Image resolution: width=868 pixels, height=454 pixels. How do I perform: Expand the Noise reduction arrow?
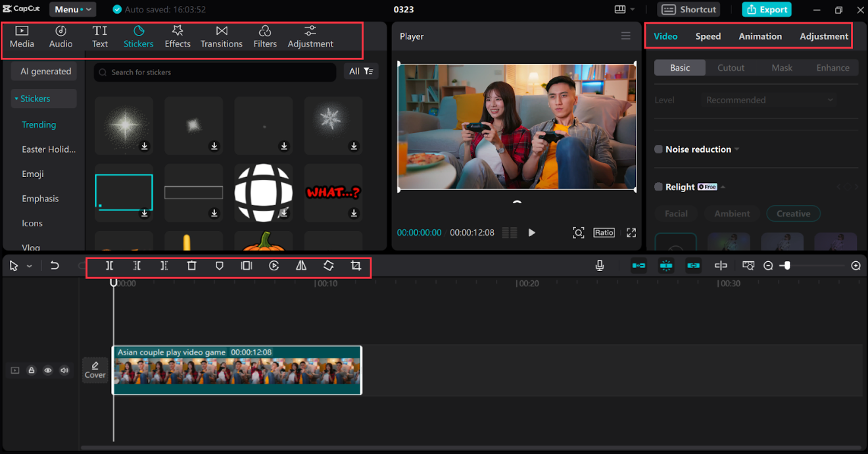coord(737,149)
